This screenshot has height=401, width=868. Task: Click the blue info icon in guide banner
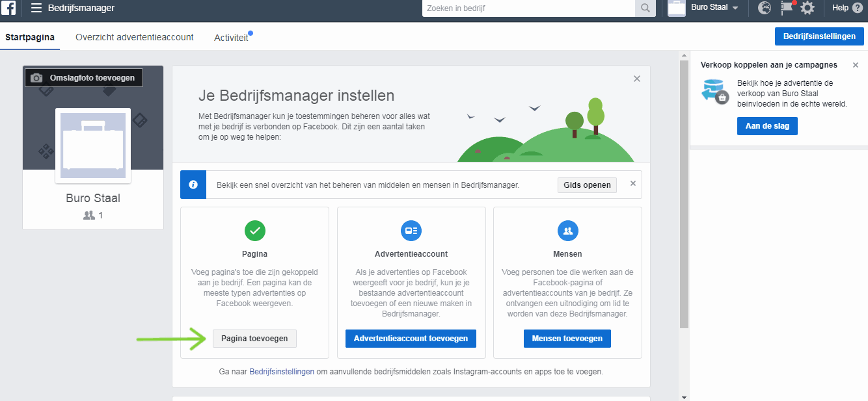pos(193,185)
